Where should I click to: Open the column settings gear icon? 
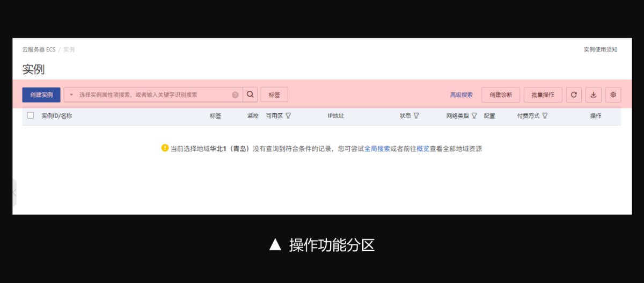pos(613,95)
